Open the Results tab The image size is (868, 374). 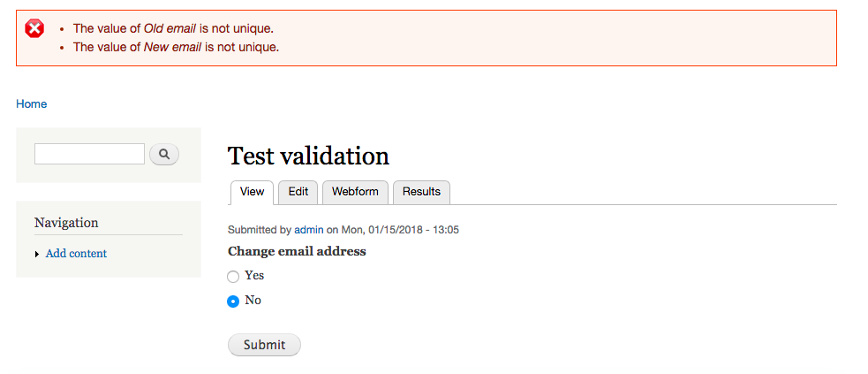pos(421,192)
